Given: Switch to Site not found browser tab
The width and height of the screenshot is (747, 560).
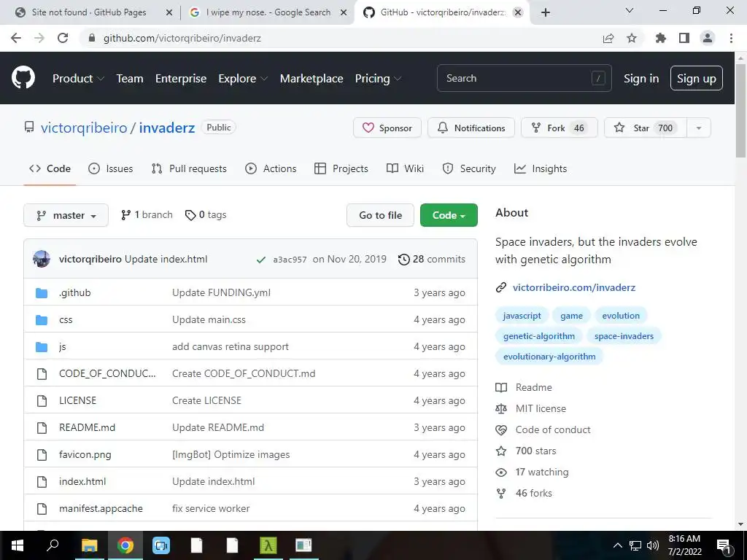Looking at the screenshot, I should click(x=88, y=12).
